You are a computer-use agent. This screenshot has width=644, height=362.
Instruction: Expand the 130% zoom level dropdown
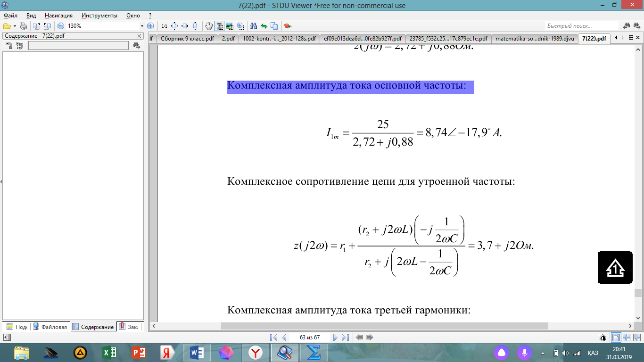(142, 26)
